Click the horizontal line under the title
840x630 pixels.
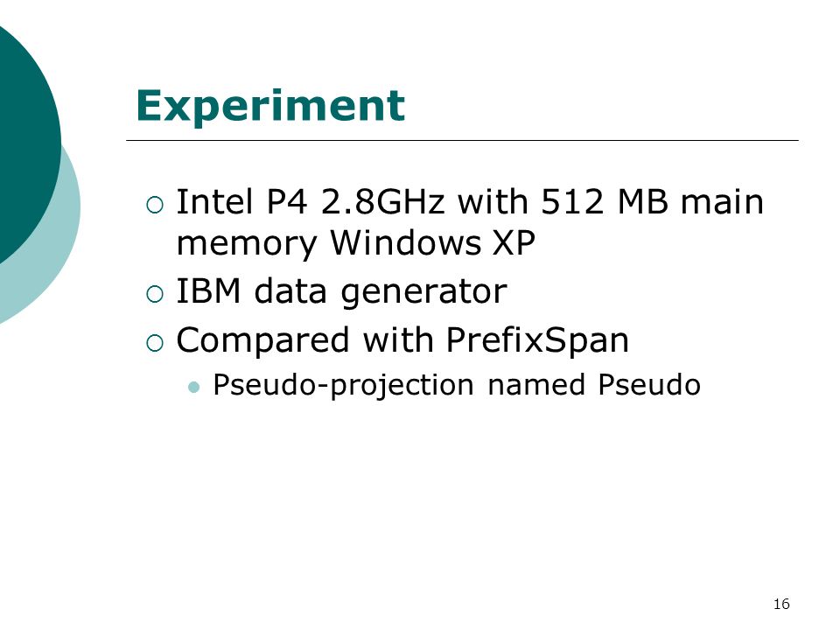tap(462, 140)
